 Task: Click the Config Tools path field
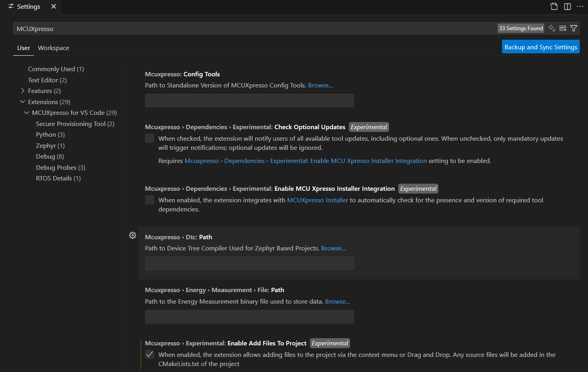[249, 101]
